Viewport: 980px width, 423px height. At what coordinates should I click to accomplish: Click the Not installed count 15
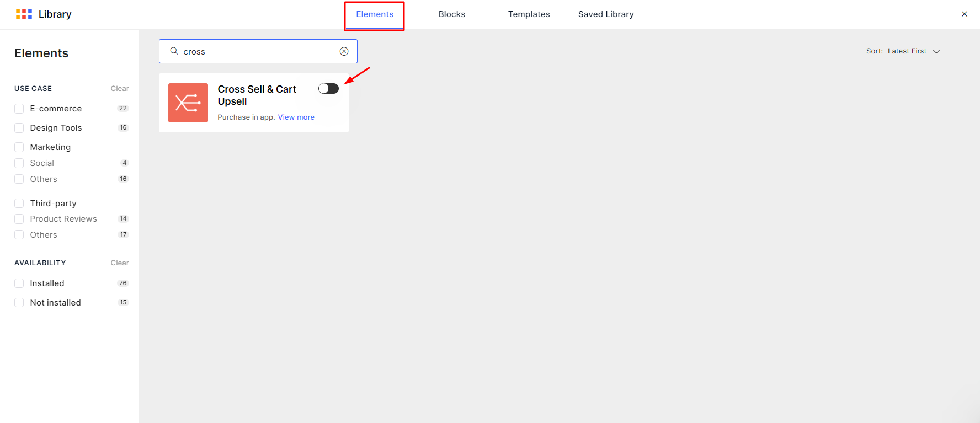click(123, 302)
